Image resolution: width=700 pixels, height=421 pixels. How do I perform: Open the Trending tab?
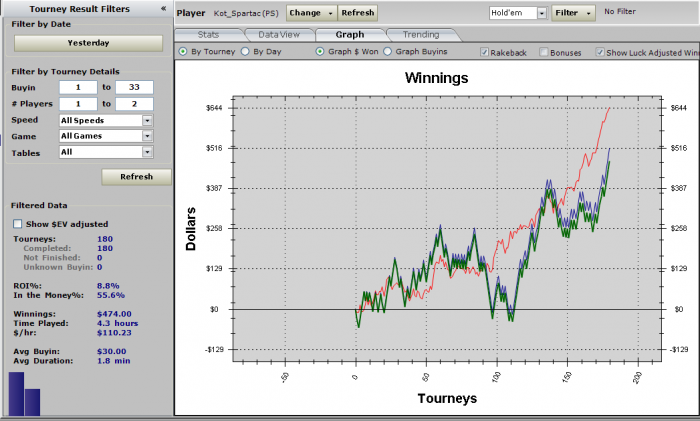point(420,34)
